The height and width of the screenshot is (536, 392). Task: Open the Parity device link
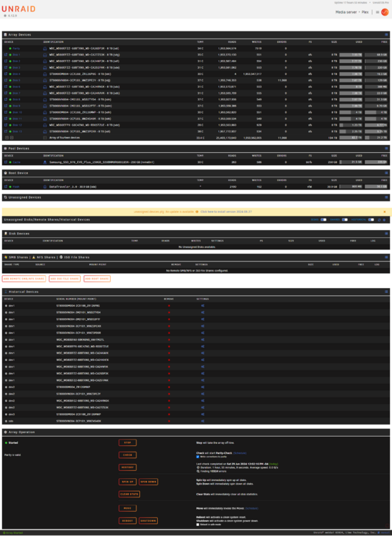pos(16,49)
